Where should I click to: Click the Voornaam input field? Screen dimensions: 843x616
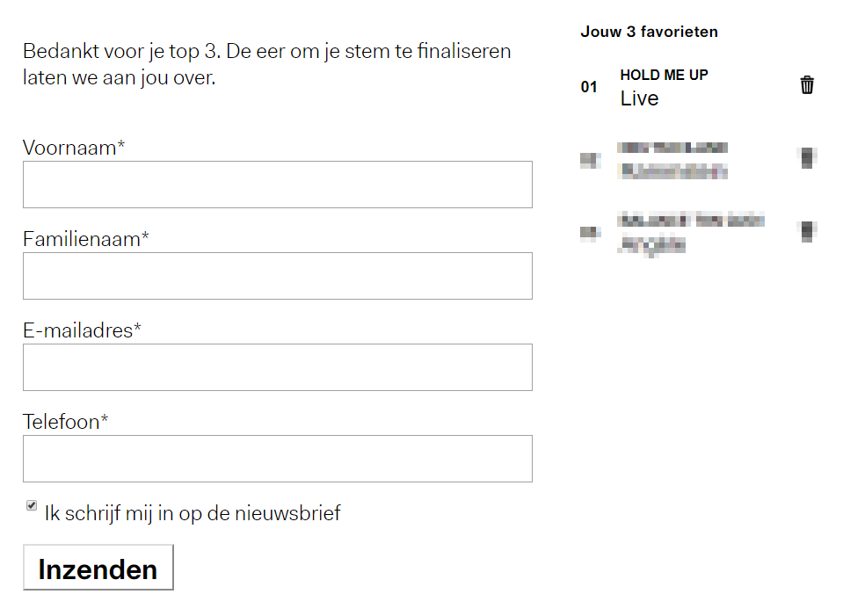point(277,185)
